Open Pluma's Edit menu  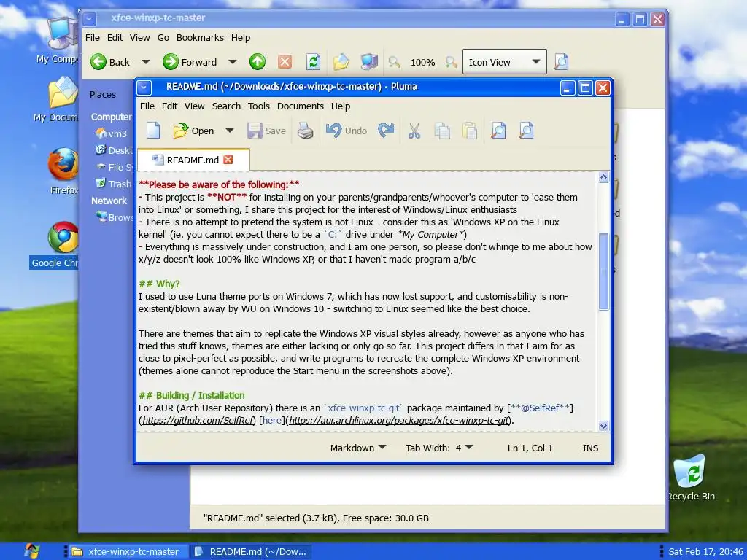pos(169,106)
